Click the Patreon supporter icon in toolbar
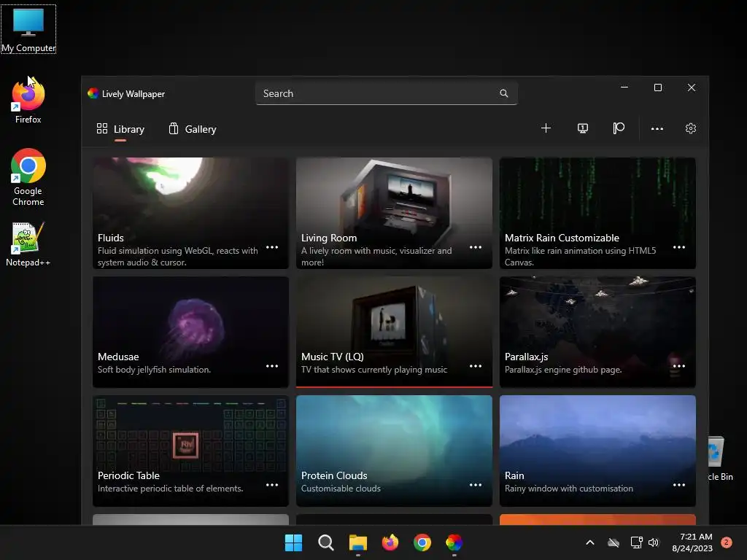 click(x=619, y=128)
